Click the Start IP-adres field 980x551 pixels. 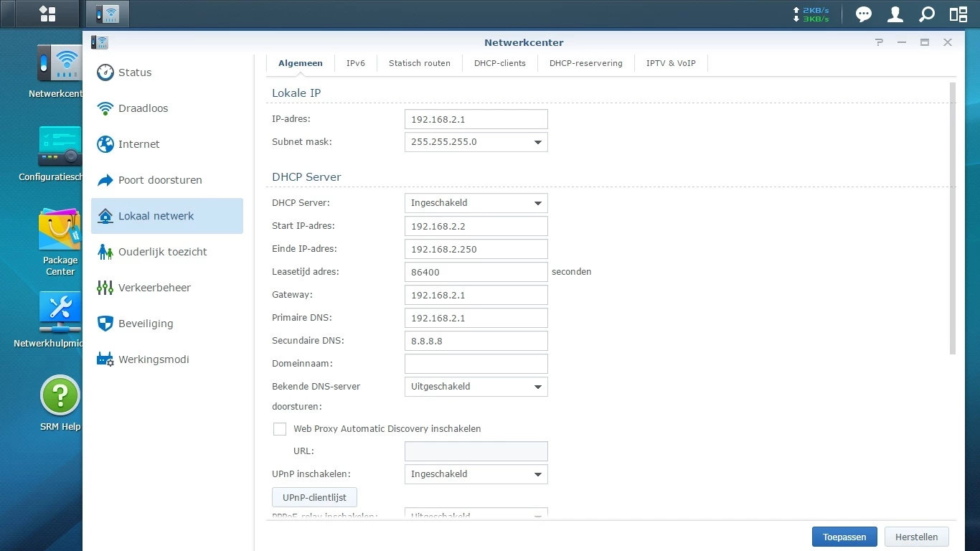pos(476,226)
